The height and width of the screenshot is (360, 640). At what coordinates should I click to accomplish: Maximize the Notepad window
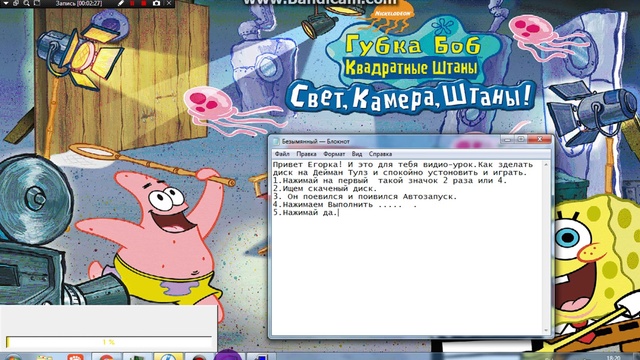click(x=521, y=140)
